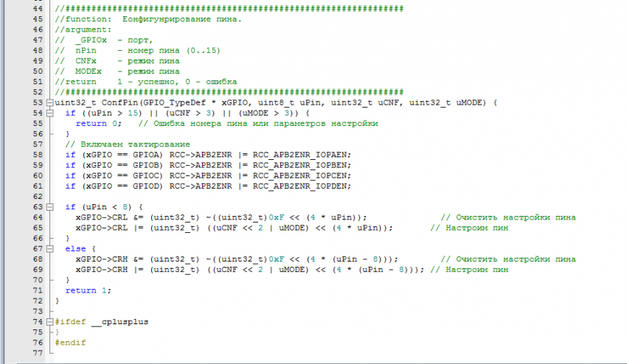Click line number 77 in the gutter

coord(37,353)
